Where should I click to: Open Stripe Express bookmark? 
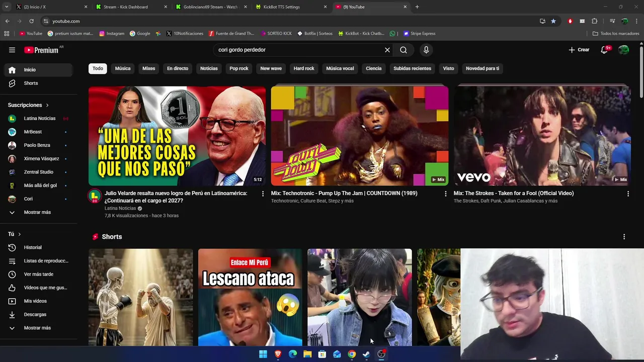(419, 34)
